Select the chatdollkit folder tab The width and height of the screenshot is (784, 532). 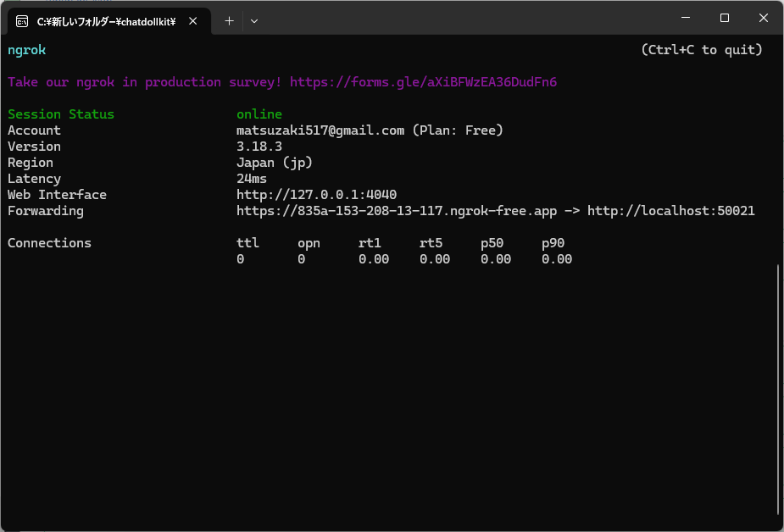pyautogui.click(x=106, y=21)
